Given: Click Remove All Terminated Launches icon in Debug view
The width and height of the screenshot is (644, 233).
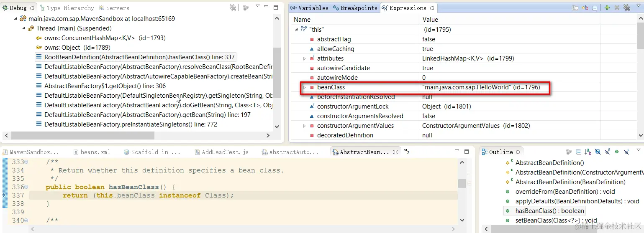Looking at the screenshot, I should coord(233,8).
